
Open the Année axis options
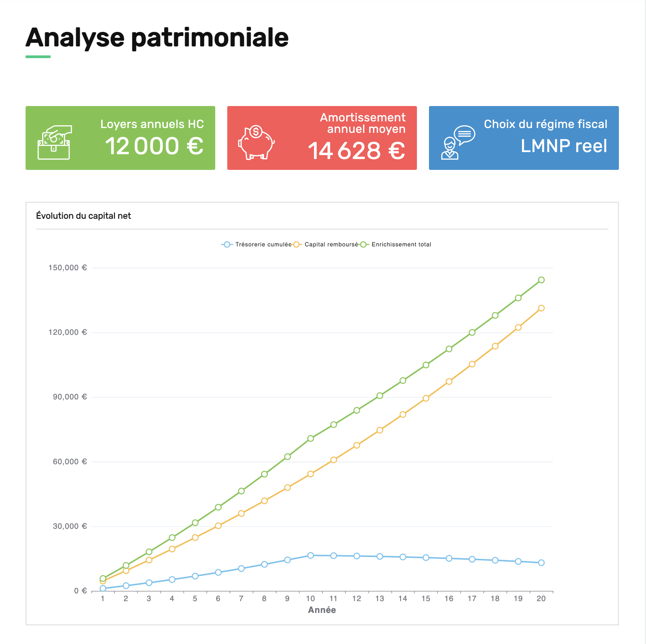tap(322, 610)
